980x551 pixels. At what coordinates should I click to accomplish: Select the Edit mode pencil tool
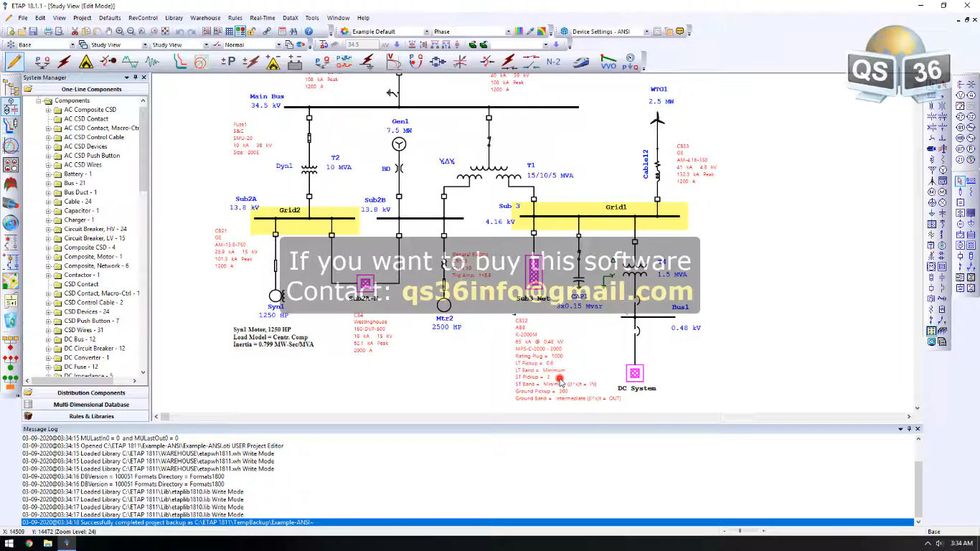coord(14,62)
